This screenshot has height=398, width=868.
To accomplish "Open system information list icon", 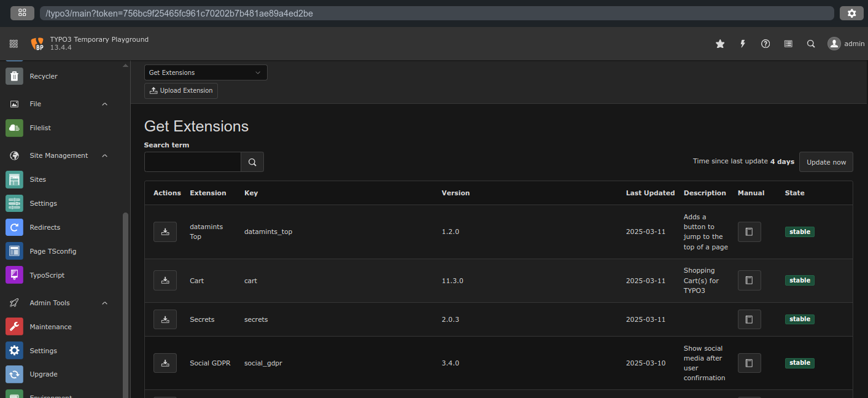I will (788, 44).
